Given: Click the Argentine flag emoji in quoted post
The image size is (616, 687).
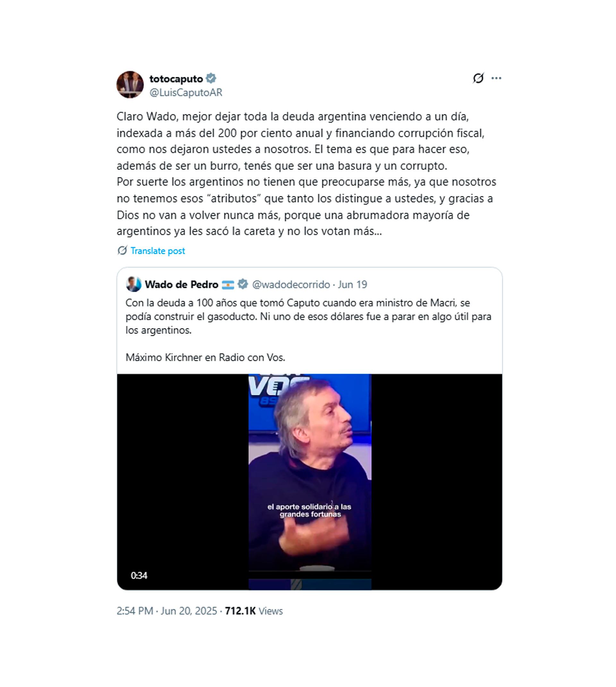Looking at the screenshot, I should [x=228, y=284].
